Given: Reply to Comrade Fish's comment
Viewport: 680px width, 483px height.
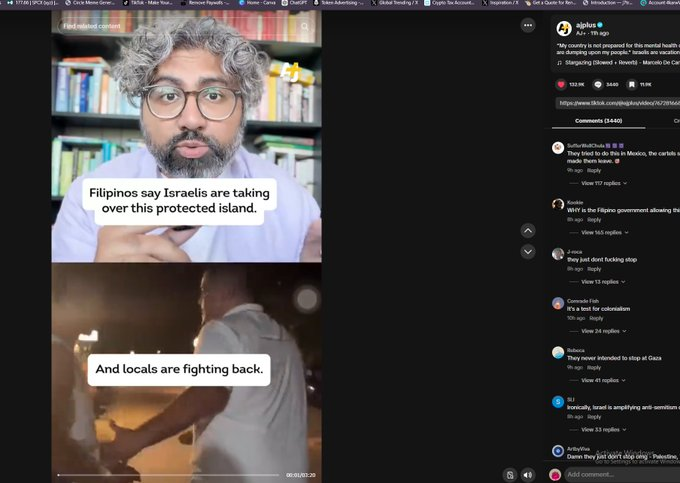Looking at the screenshot, I should [x=596, y=319].
